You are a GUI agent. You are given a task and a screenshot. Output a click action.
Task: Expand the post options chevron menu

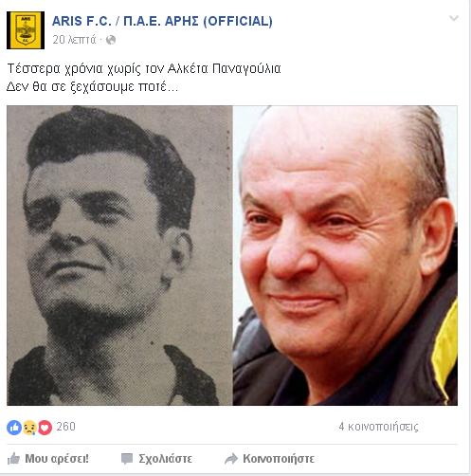(x=454, y=19)
